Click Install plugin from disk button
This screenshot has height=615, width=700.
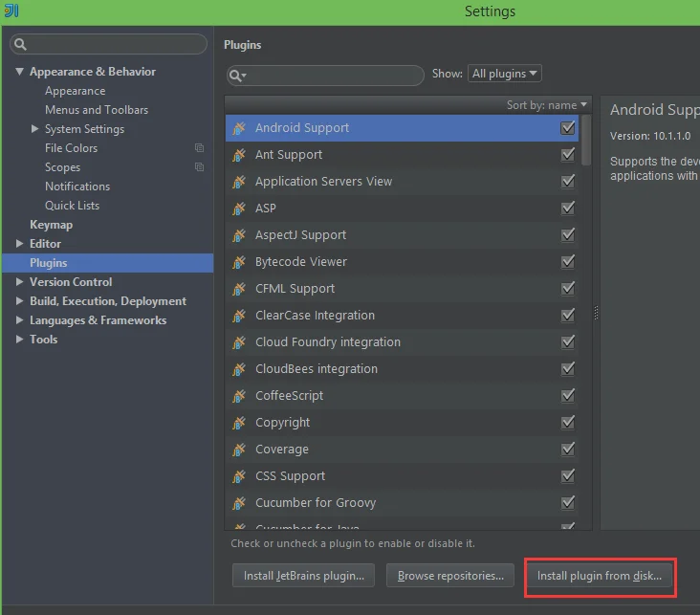click(600, 576)
